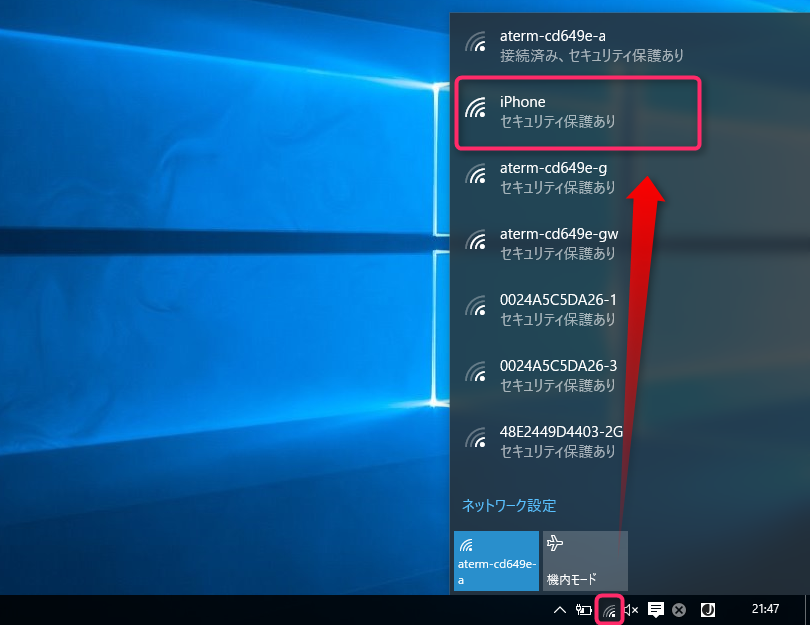Image resolution: width=810 pixels, height=625 pixels.
Task: Open the taskbar Wi-Fi network icon
Action: click(610, 611)
